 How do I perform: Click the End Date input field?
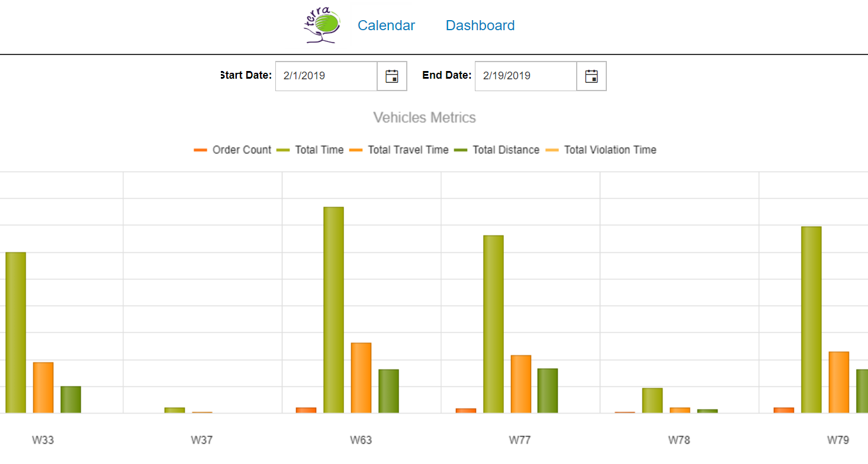(x=526, y=76)
